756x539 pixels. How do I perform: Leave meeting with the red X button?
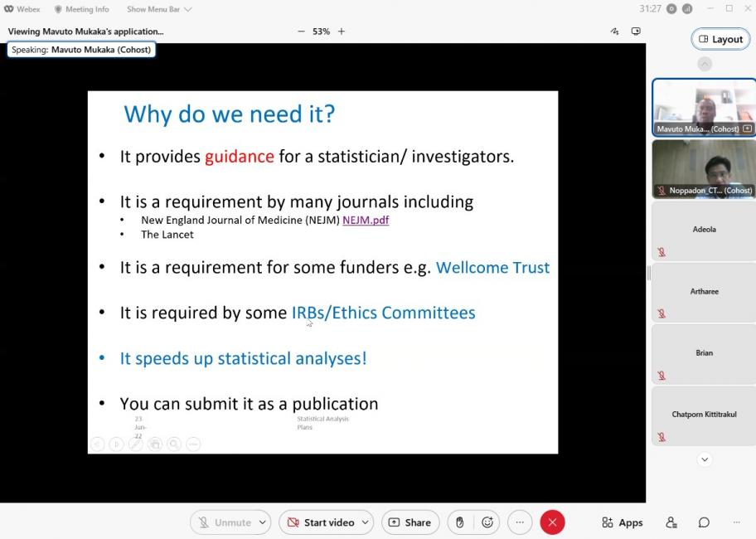click(553, 522)
